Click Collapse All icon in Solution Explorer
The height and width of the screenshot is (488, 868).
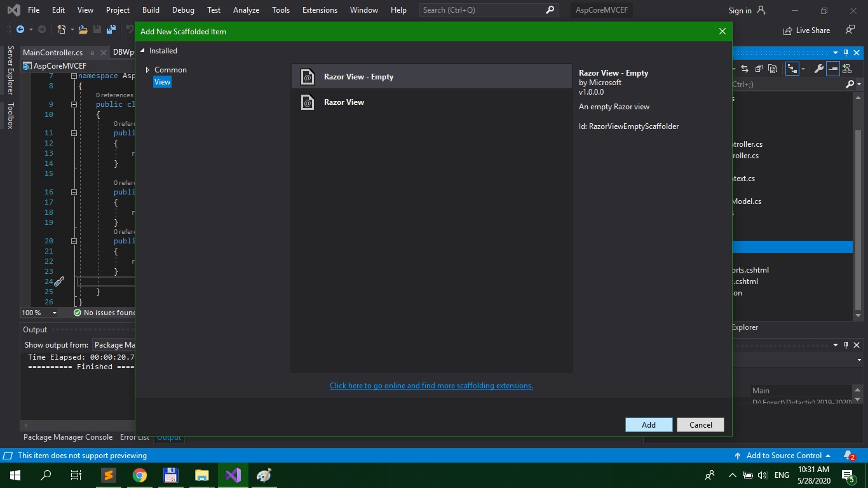(x=759, y=69)
